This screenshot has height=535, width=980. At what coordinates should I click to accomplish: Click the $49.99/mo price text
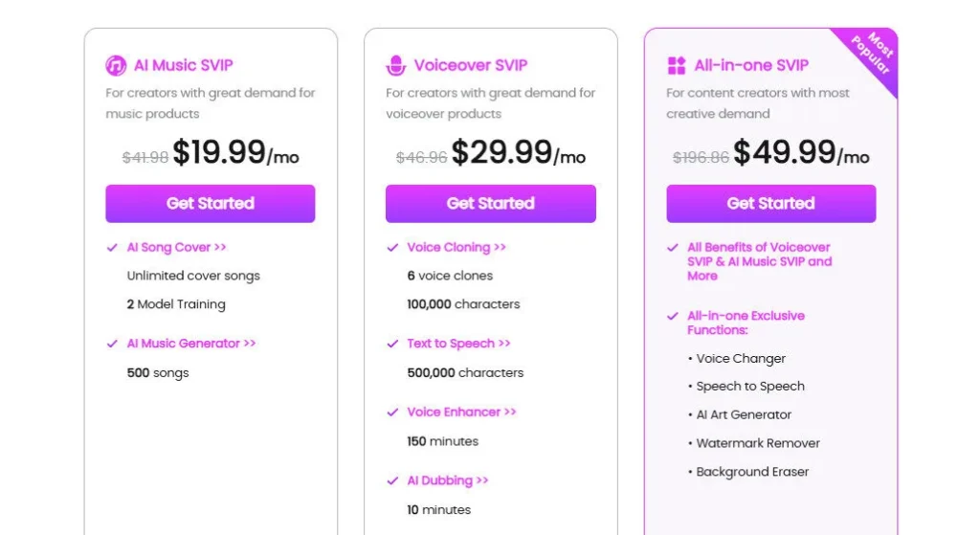801,153
